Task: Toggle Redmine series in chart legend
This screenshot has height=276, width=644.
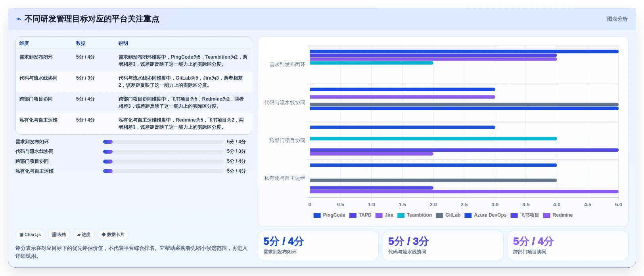Action: 558,215
